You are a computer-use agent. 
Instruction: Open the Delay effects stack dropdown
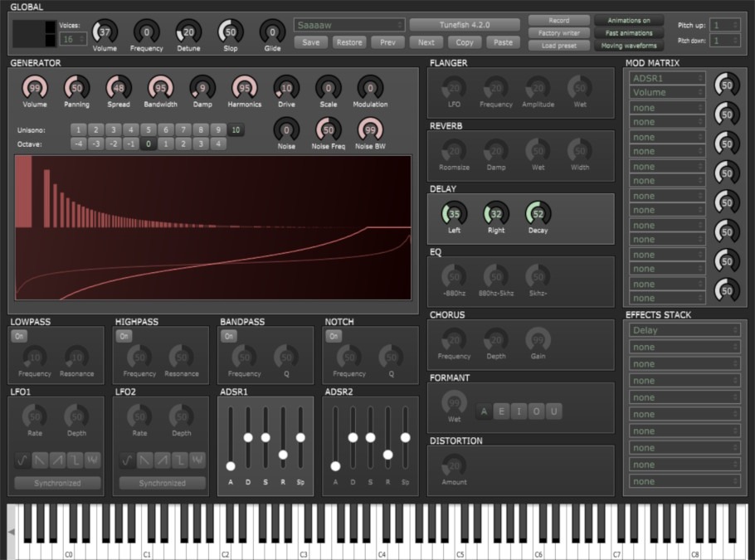[x=684, y=330]
